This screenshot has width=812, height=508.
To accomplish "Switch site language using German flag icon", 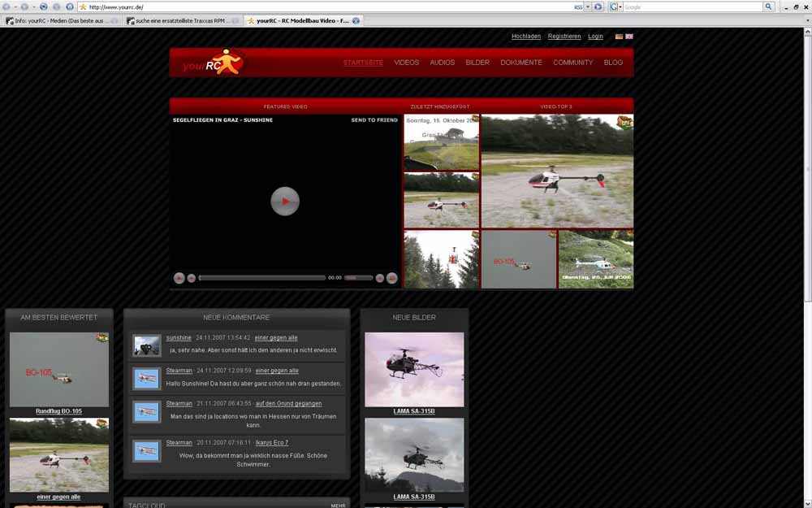I will click(x=619, y=37).
